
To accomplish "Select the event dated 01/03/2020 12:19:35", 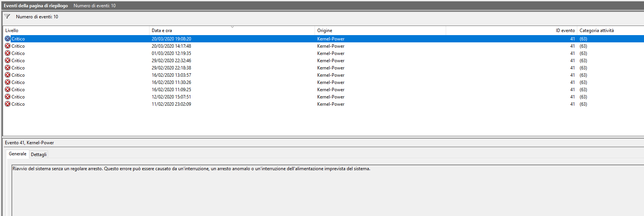I will [323, 53].
